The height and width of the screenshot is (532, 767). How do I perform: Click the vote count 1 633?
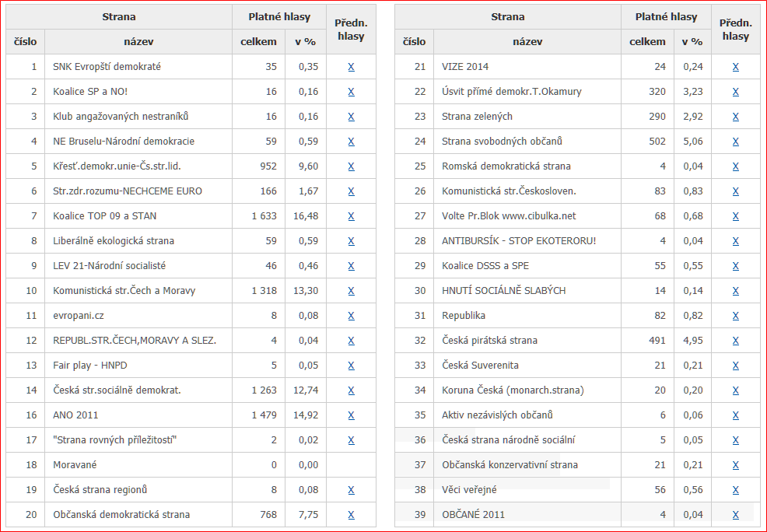click(264, 216)
